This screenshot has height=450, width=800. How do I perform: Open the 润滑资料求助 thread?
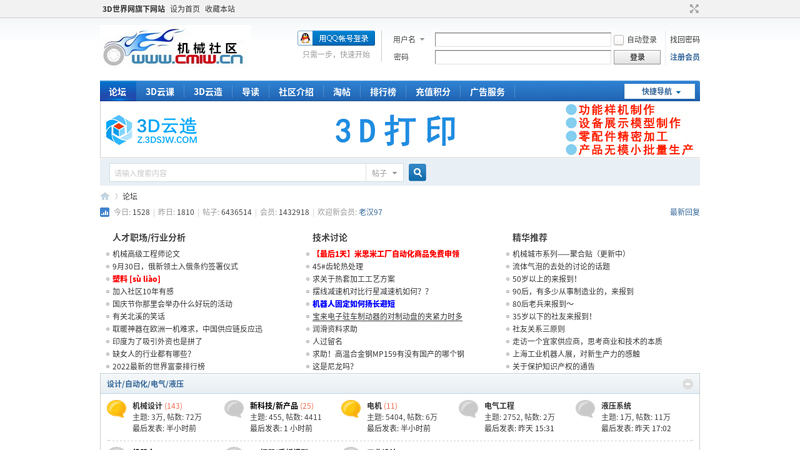(335, 329)
